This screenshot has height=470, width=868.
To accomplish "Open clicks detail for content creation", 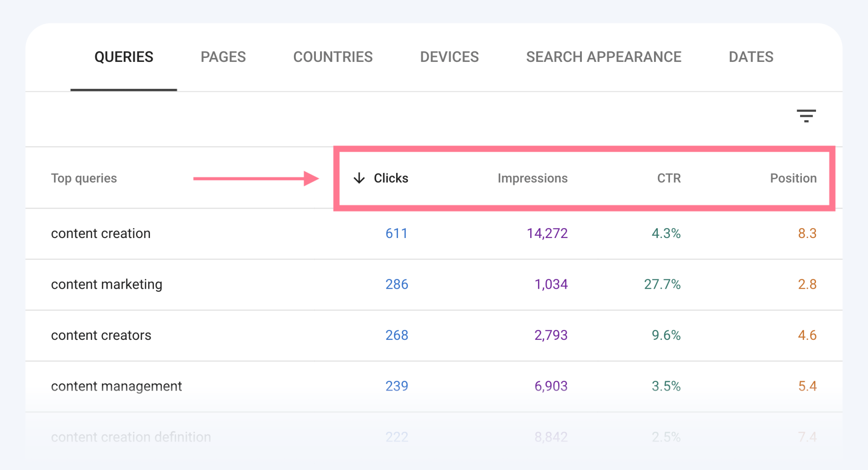I will click(396, 233).
